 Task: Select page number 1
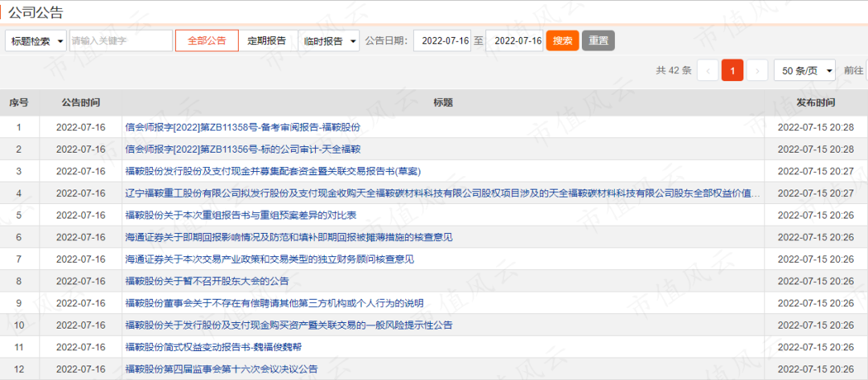click(732, 70)
